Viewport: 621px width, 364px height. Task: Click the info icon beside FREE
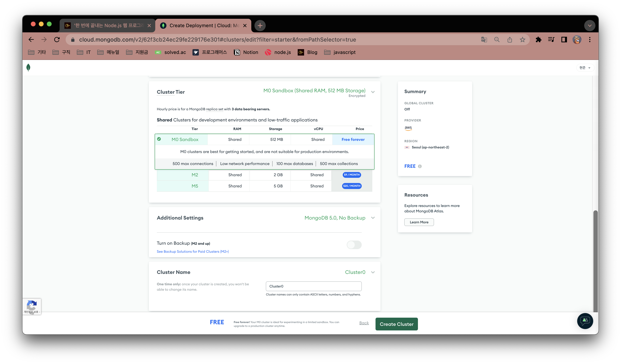pyautogui.click(x=420, y=166)
